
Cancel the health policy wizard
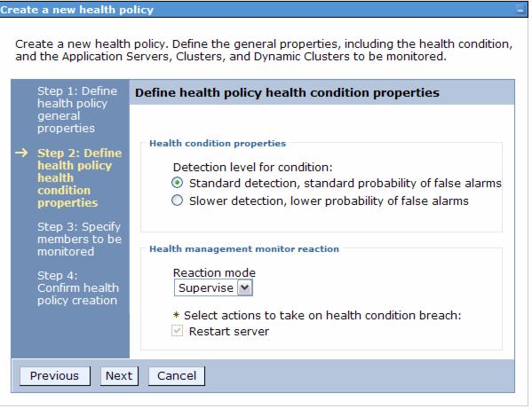tap(177, 376)
